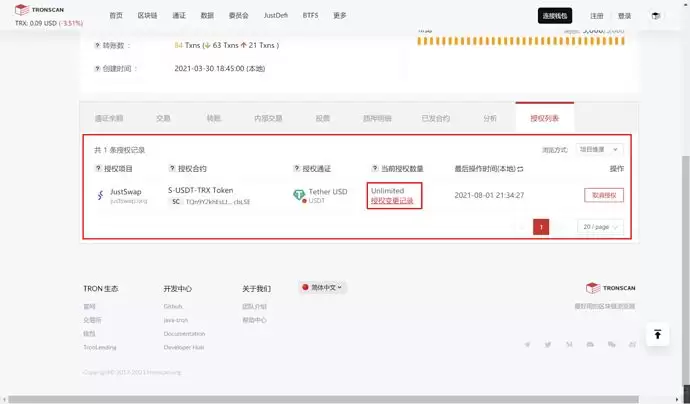The height and width of the screenshot is (404, 690).
Task: Open Developer Hub link in footer
Action: 184,347
